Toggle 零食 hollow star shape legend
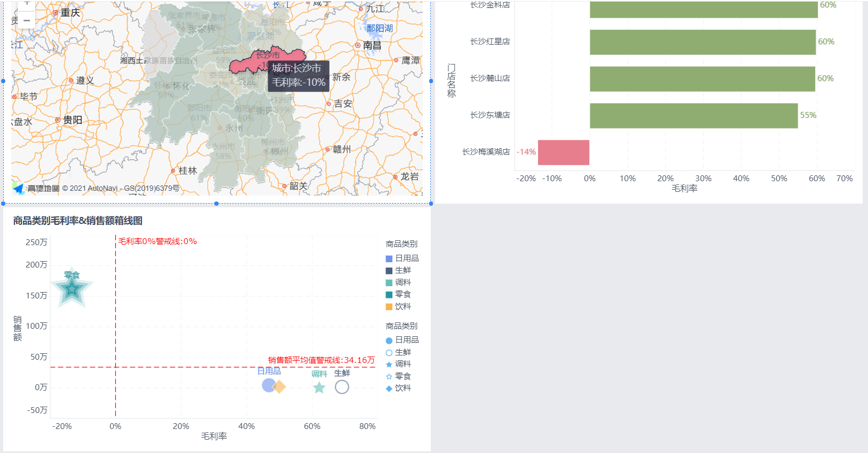This screenshot has width=868, height=453. (x=398, y=376)
